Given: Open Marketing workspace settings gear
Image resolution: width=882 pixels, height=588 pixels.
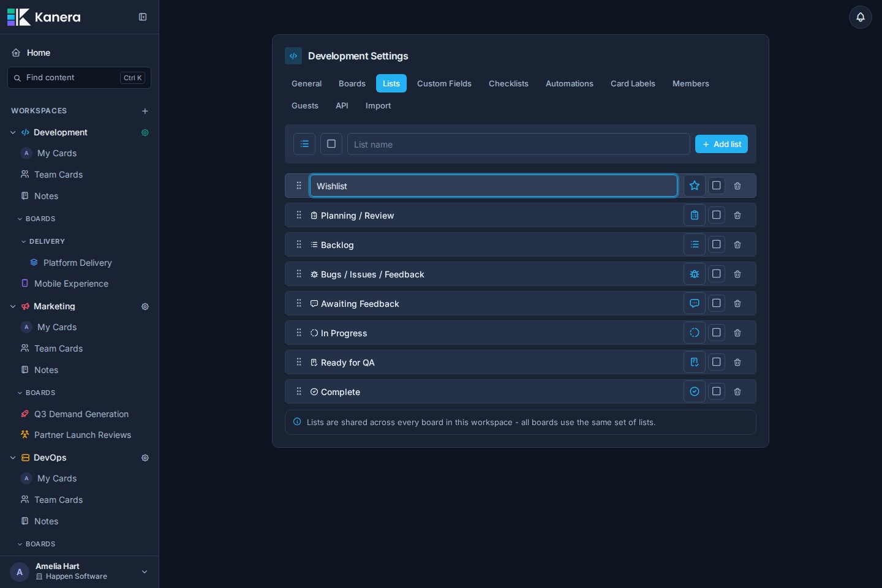Looking at the screenshot, I should coord(145,306).
